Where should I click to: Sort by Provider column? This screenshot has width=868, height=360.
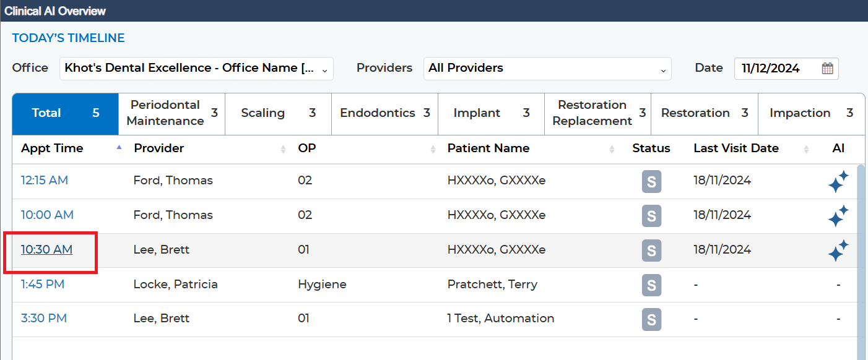pos(283,149)
